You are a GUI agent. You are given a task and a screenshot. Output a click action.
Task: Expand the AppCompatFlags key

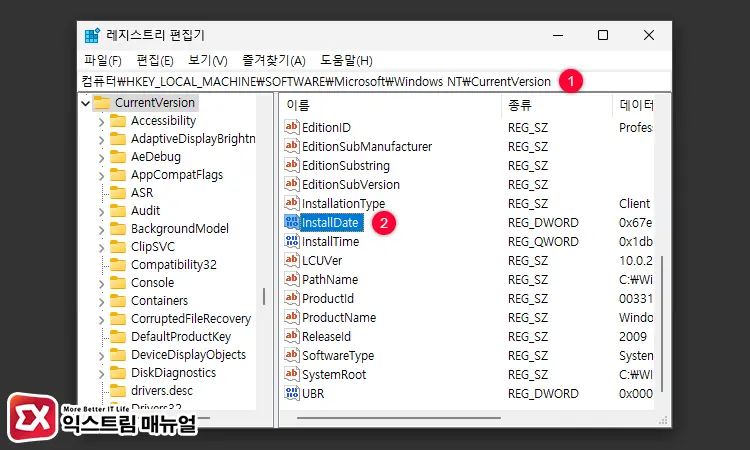(x=101, y=176)
